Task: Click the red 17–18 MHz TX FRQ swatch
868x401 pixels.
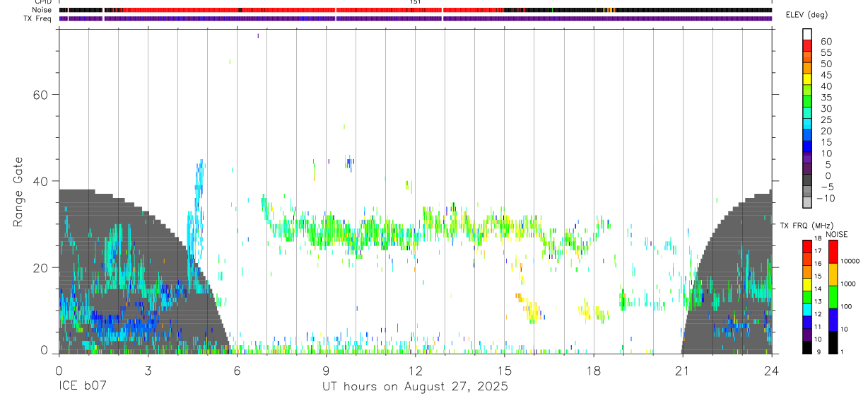Action: [808, 246]
